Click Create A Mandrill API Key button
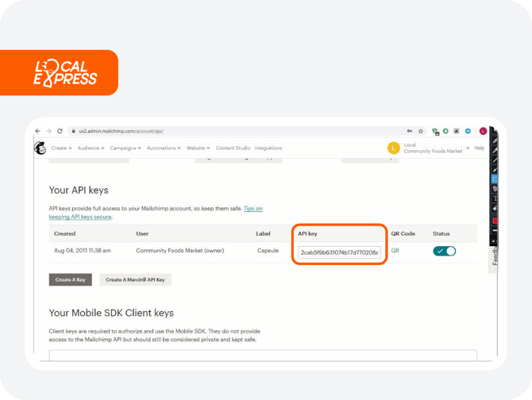532x400 pixels. pos(135,279)
